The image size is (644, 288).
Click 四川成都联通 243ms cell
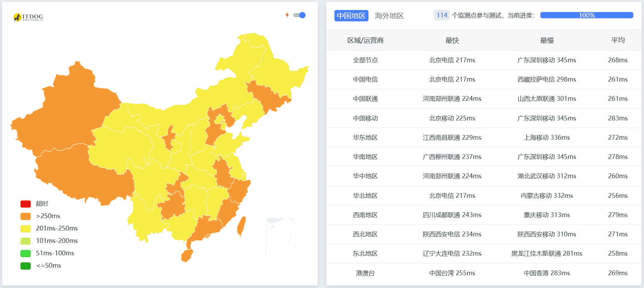452,215
